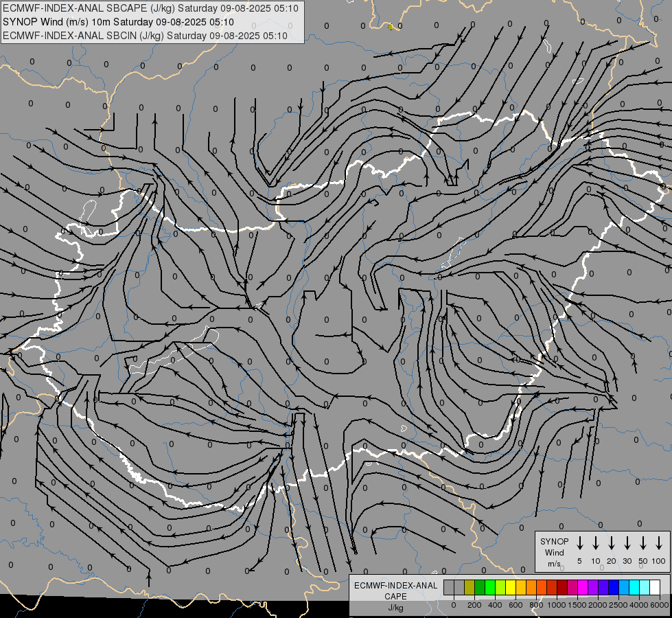Pick the deep blue swatch left of 2500 tick
672x618 pixels.
(613, 587)
